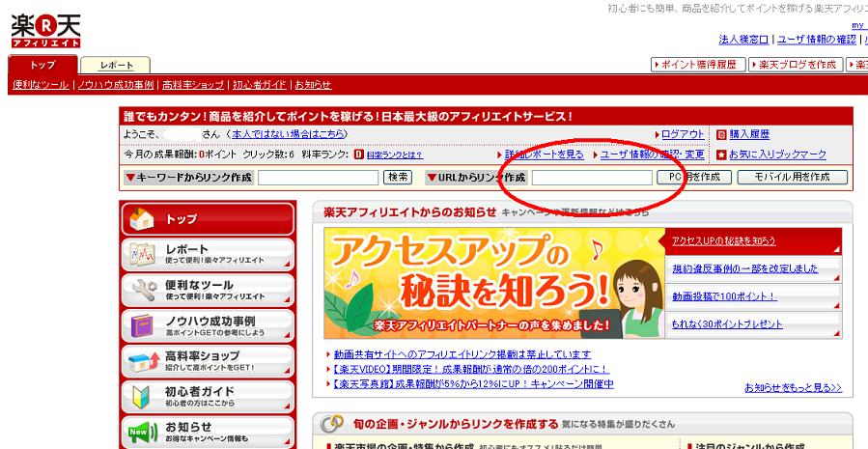Open the 動画共有サイトへのアフィリエイトリンク掲載 notice
868x449 pixels.
[x=462, y=354]
